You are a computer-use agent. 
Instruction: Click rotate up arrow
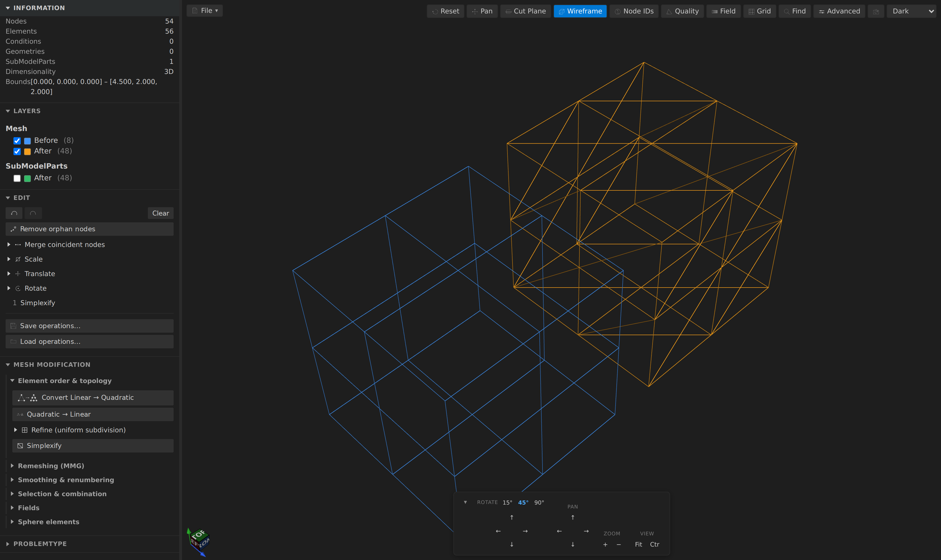(x=512, y=517)
